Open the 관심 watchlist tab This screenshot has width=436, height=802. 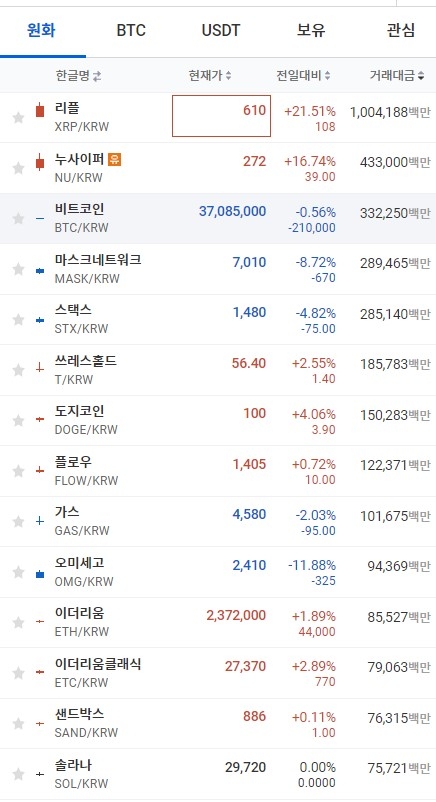(401, 30)
